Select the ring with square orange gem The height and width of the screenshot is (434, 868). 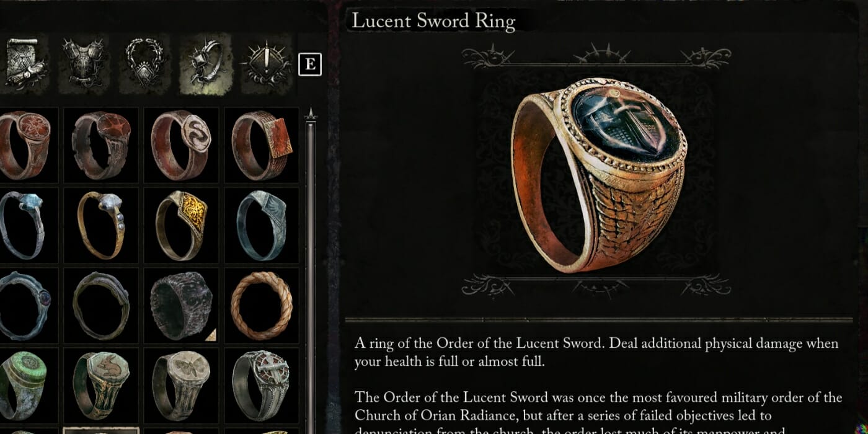[x=262, y=145]
